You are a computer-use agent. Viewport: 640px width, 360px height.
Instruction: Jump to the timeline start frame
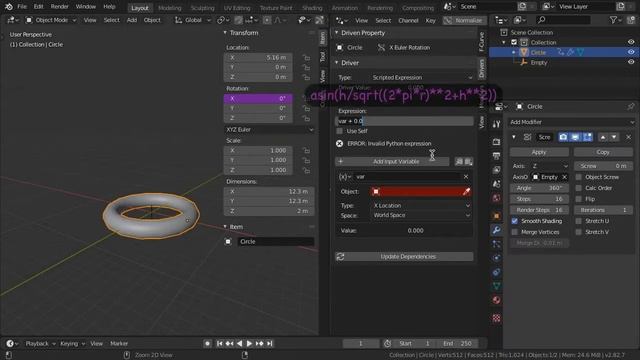click(220, 344)
